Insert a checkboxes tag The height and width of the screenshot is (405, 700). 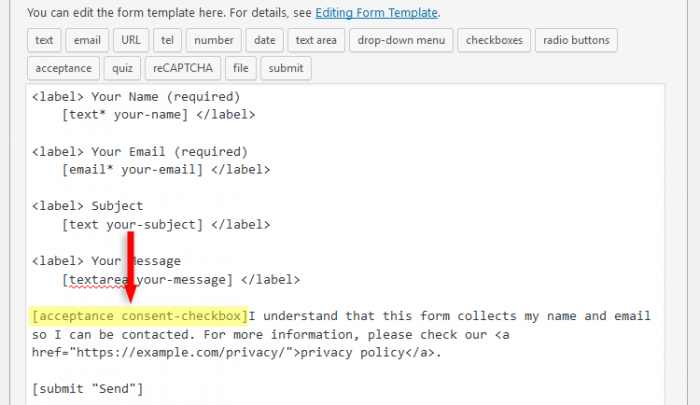(494, 40)
